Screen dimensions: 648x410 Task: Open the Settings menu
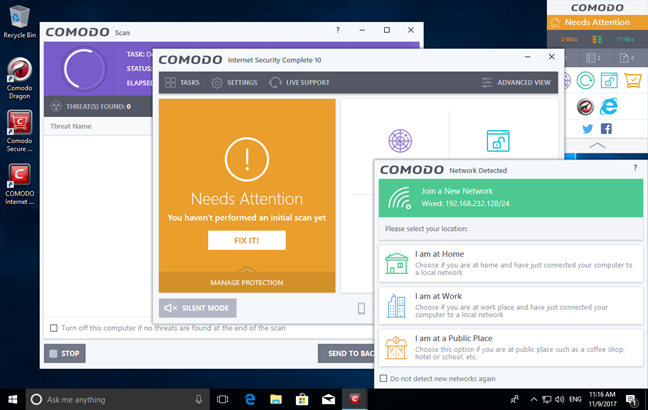(x=234, y=83)
